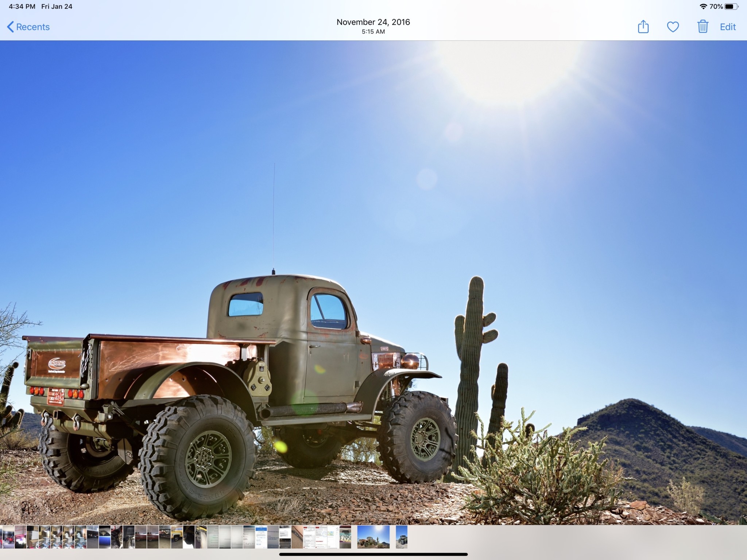Select the yellow truck thumbnail
Screen dimensions: 747x560
pyautogui.click(x=177, y=537)
